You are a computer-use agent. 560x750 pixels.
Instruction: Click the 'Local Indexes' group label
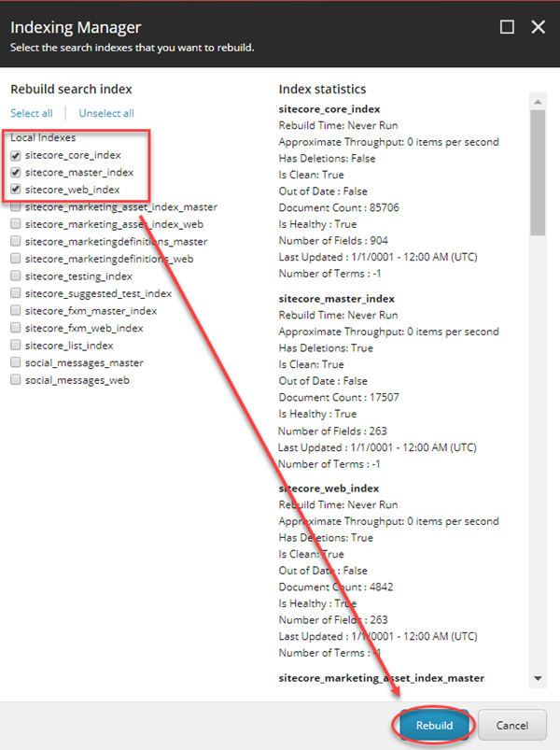[43, 137]
